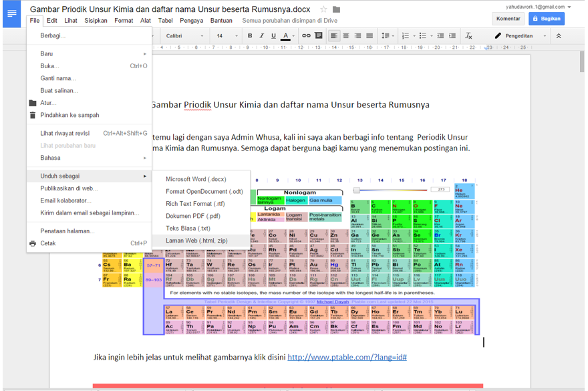
Task: Toggle underline formatting
Action: point(273,35)
